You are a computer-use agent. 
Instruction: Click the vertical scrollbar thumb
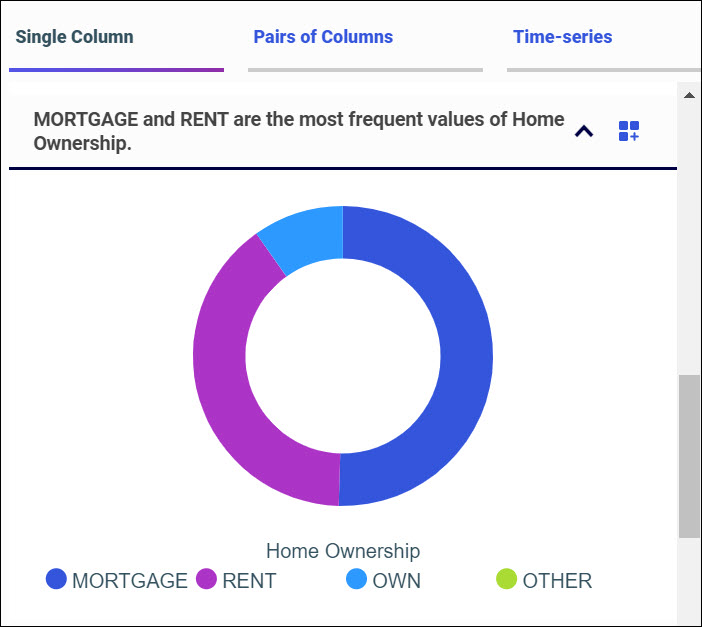(689, 455)
